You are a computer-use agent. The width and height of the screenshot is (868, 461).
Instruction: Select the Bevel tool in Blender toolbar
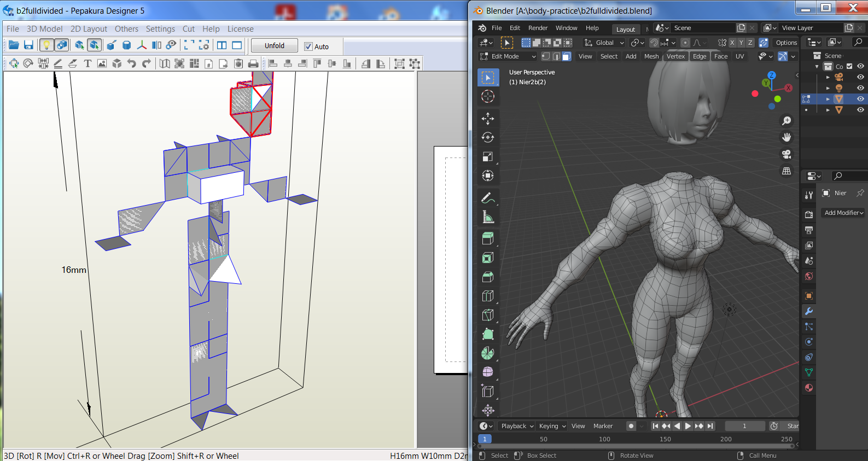488,277
